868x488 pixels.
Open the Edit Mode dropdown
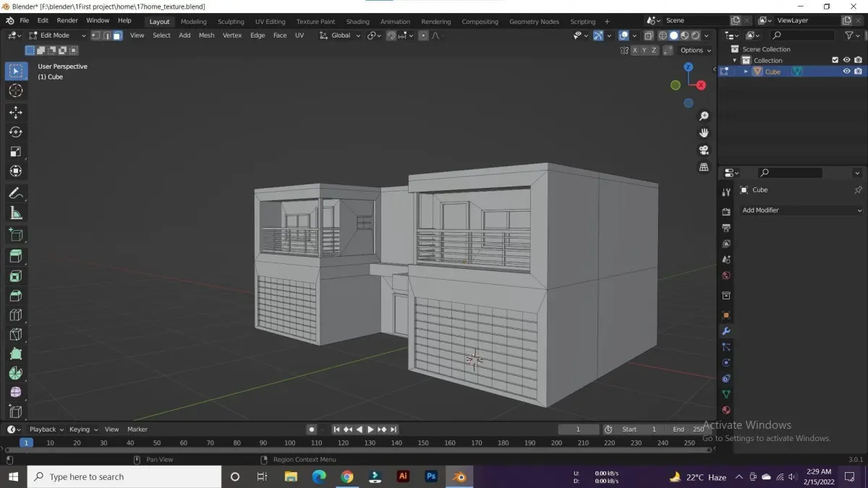pos(57,35)
